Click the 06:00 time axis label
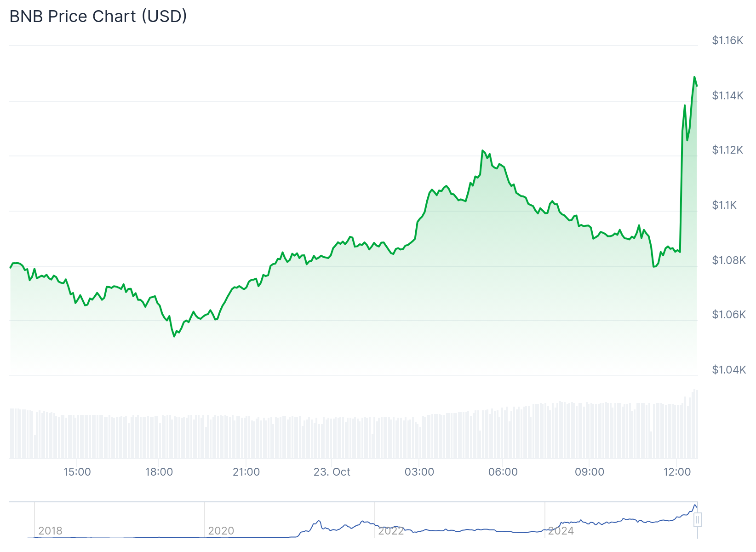Screen dimensions: 756x552 click(503, 472)
